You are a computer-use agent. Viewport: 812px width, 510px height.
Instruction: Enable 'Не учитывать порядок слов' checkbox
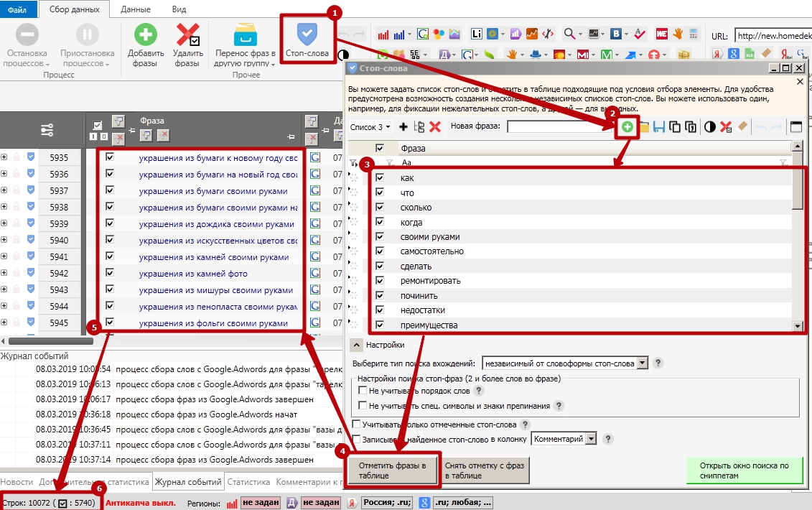point(363,390)
